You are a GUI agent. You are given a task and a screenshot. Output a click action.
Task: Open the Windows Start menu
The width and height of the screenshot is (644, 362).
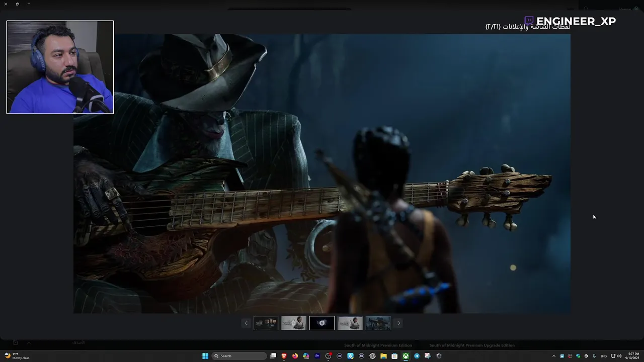205,356
